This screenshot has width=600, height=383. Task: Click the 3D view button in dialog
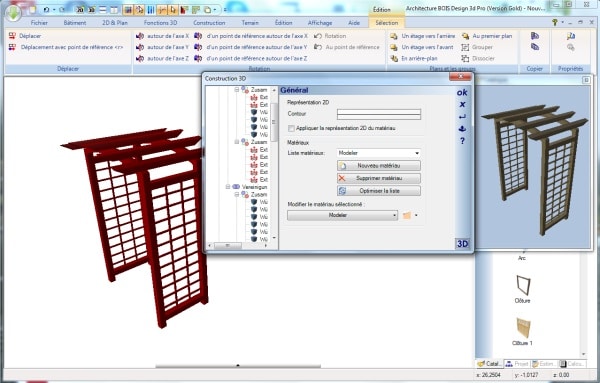[462, 244]
